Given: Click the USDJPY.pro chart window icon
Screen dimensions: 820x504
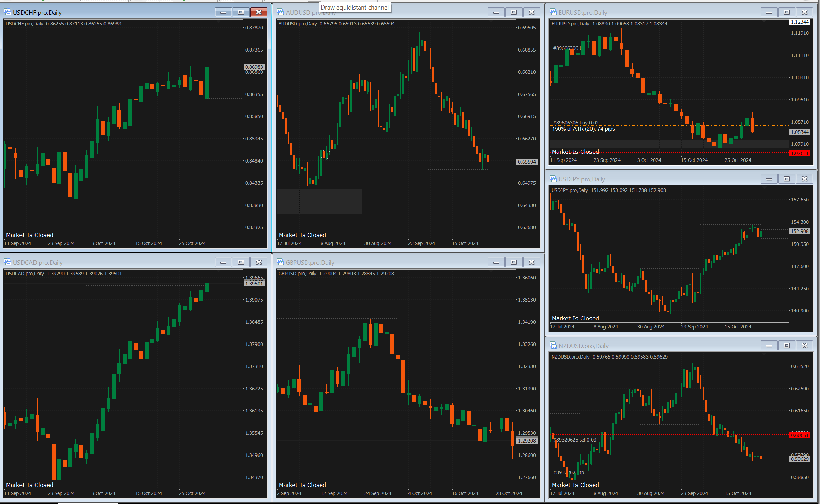Looking at the screenshot, I should pyautogui.click(x=553, y=179).
